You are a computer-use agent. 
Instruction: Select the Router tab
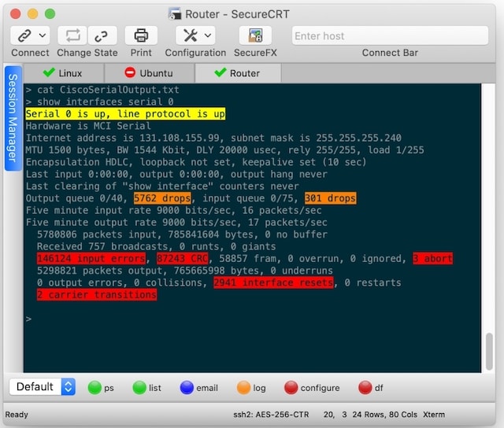(238, 73)
